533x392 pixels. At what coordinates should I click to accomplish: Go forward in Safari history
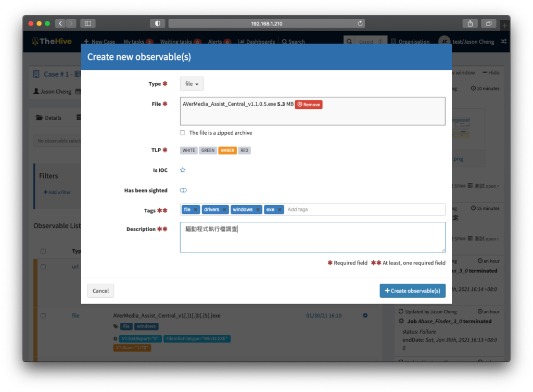(x=71, y=23)
